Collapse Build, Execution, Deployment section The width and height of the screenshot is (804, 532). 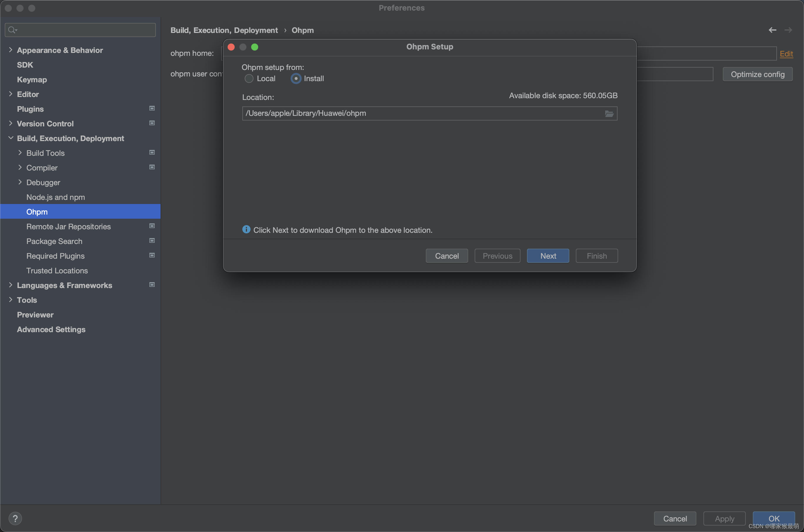(11, 138)
